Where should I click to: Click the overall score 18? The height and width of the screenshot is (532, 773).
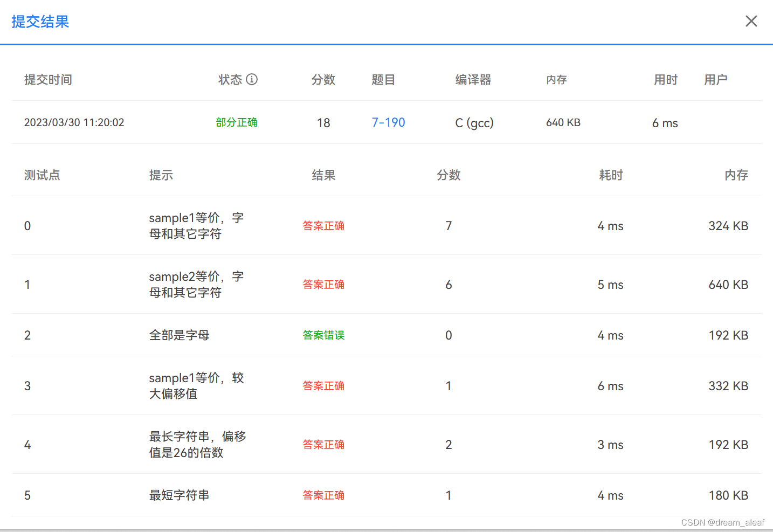(323, 123)
